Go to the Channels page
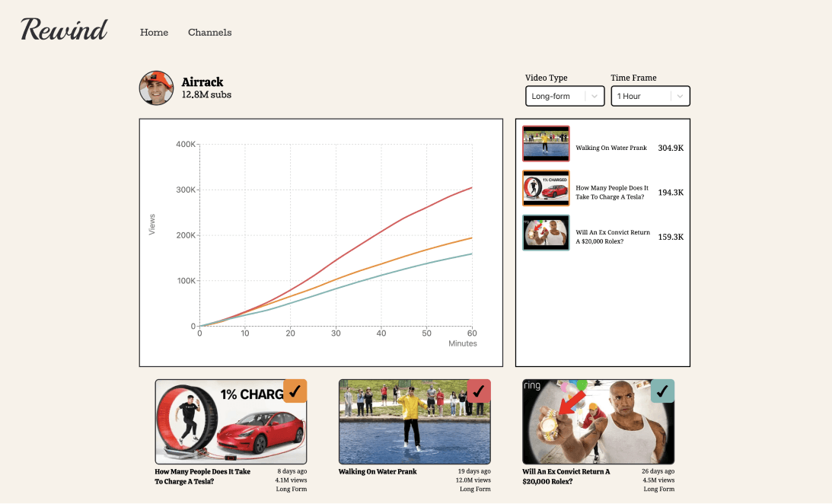832x504 pixels. (x=209, y=33)
